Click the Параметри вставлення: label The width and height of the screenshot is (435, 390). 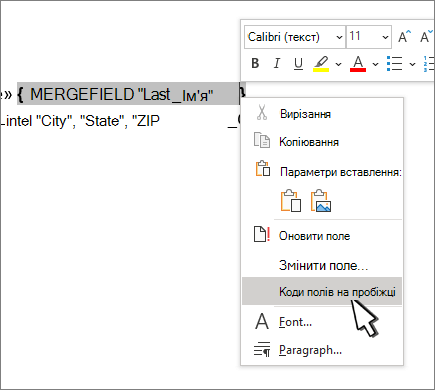(x=341, y=172)
